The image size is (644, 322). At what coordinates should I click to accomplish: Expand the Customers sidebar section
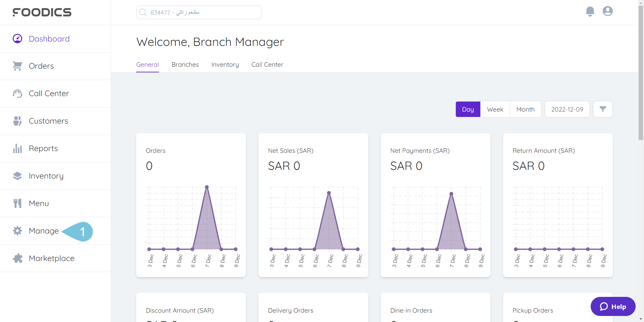(x=48, y=121)
